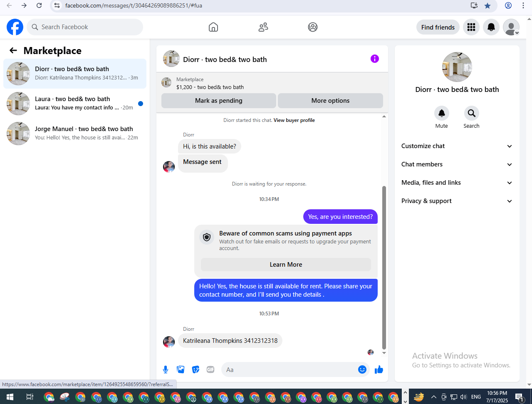532x404 pixels.
Task: Focus the Aa message input box
Action: (289, 369)
